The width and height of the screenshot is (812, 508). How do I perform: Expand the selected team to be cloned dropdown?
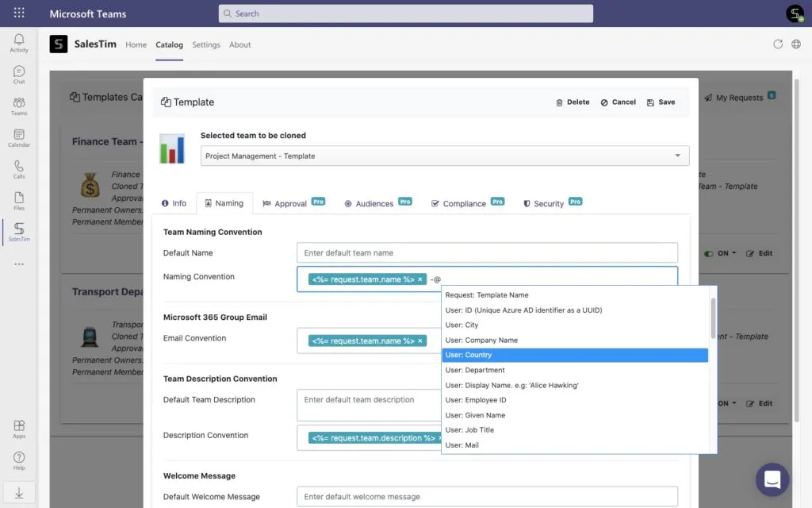(x=677, y=156)
